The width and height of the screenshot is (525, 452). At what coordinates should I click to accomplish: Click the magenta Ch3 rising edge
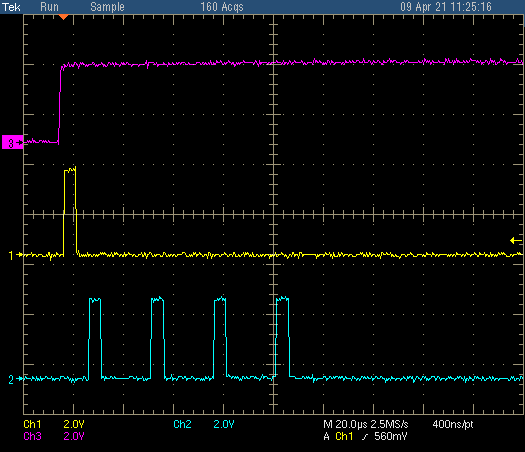pos(60,104)
